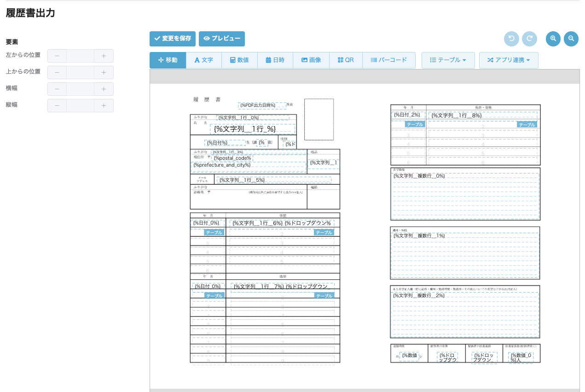
Task: Select the 文字 text tool
Action: pos(203,60)
